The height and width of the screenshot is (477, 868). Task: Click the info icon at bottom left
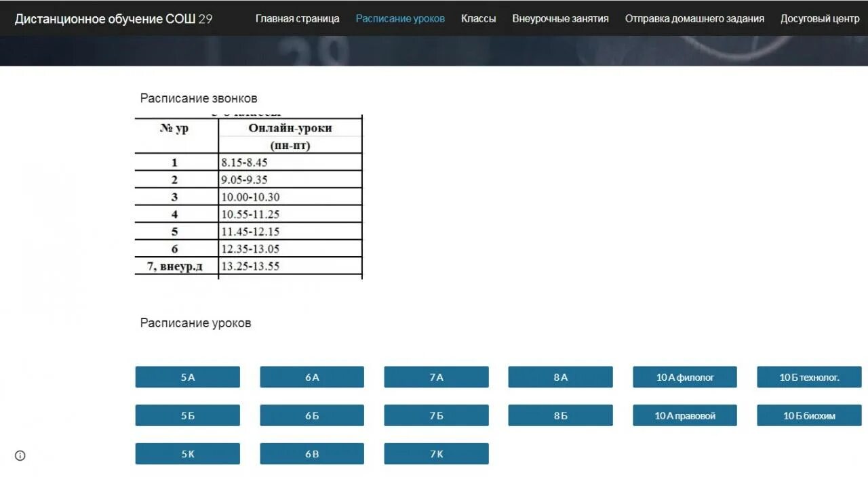tap(20, 455)
